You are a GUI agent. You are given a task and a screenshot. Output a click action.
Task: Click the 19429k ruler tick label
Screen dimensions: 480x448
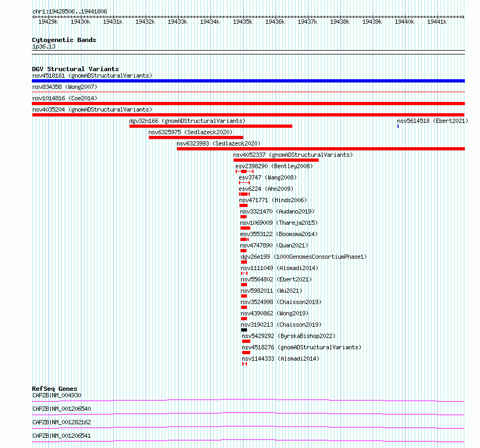(48, 22)
